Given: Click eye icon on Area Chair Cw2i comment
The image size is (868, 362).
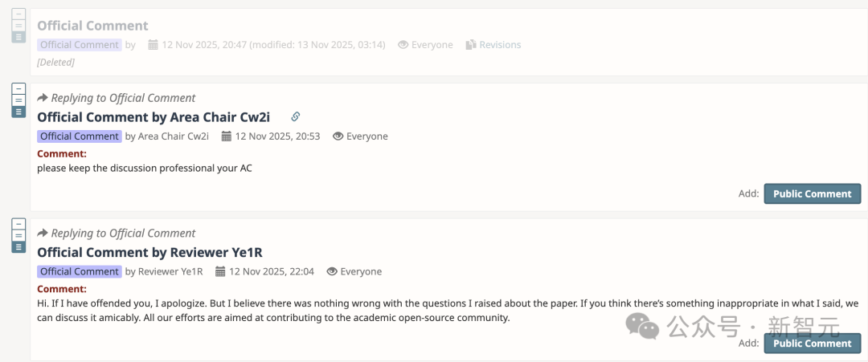Looking at the screenshot, I should click(x=338, y=136).
